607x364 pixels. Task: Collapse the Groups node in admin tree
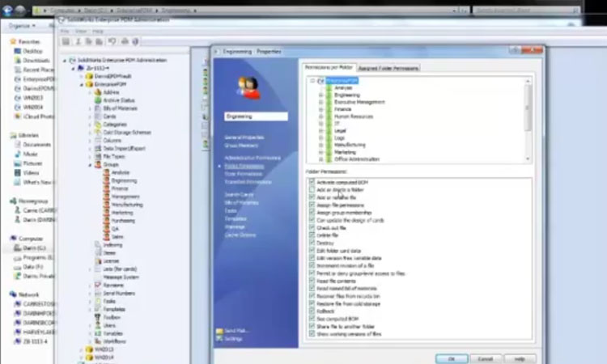pos(91,164)
